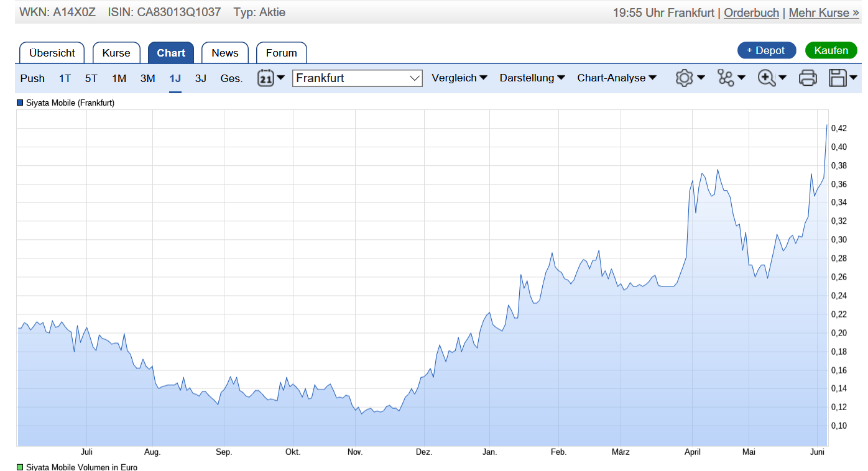Expand the Chart-Analyse dropdown

tap(617, 78)
